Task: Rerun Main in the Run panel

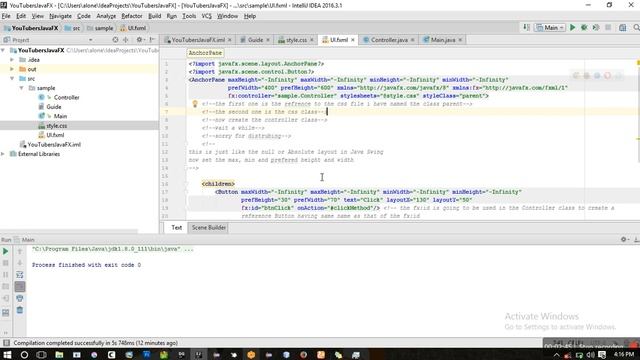Action: [x=6, y=251]
